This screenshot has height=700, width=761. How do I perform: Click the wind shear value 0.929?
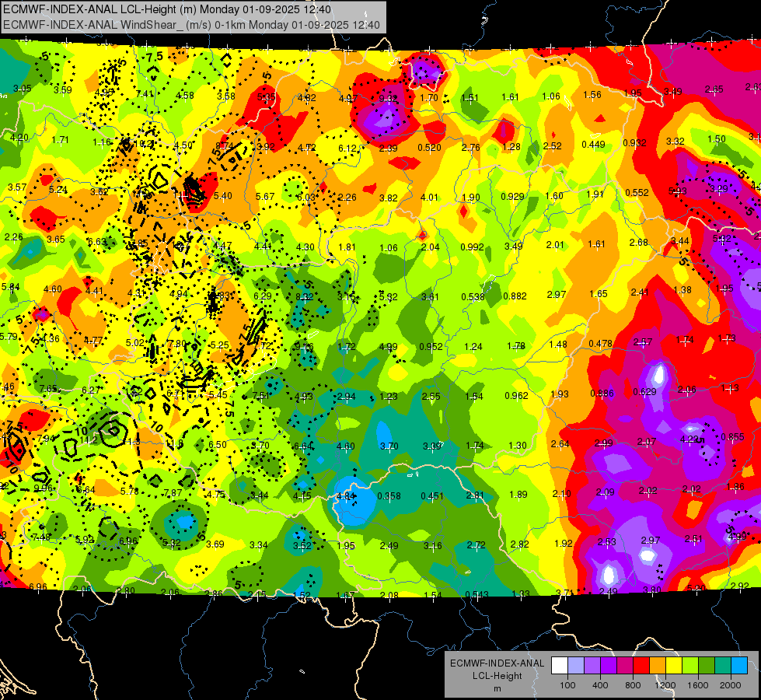pos(512,196)
